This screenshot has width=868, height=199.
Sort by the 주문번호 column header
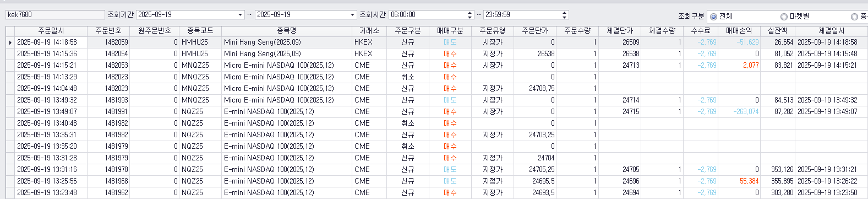click(108, 31)
